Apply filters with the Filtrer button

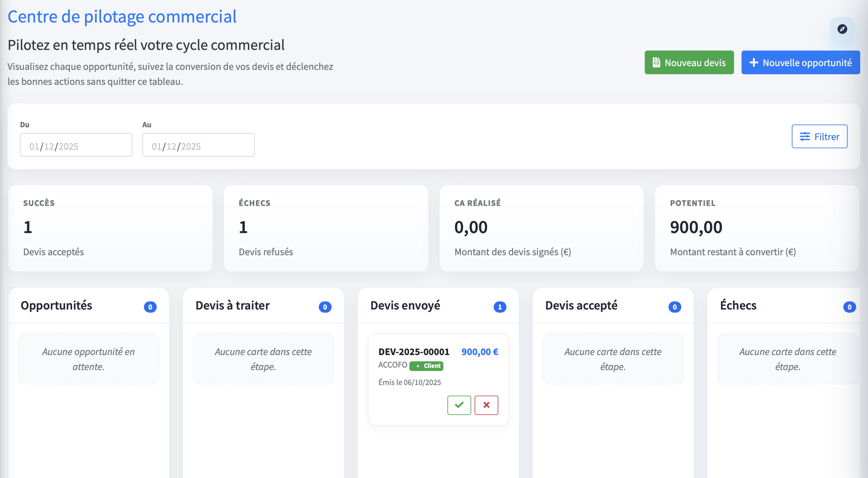[x=820, y=136]
